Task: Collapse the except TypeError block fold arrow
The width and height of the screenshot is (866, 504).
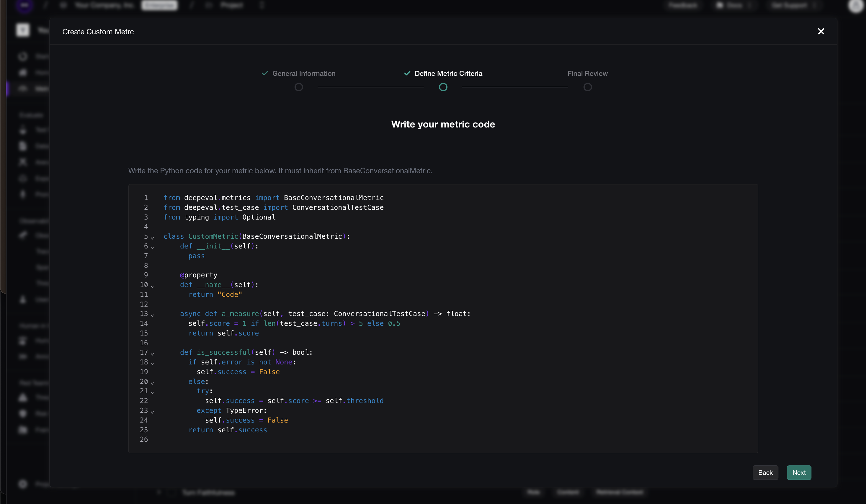Action: tap(152, 412)
